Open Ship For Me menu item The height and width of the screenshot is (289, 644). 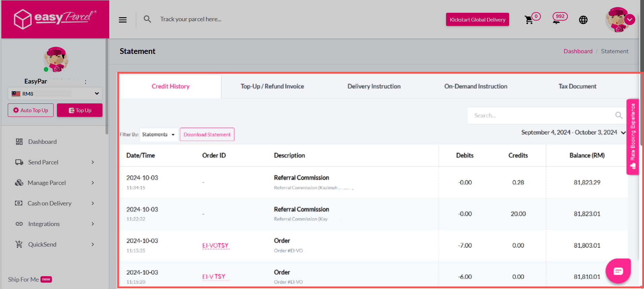pyautogui.click(x=30, y=280)
